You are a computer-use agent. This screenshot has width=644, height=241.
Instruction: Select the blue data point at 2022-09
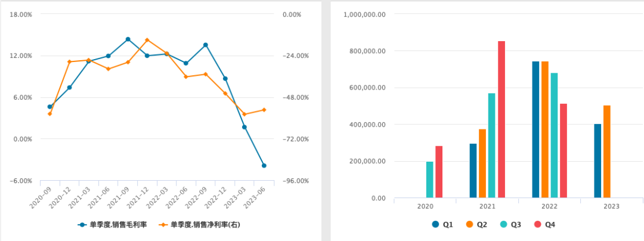(x=206, y=45)
